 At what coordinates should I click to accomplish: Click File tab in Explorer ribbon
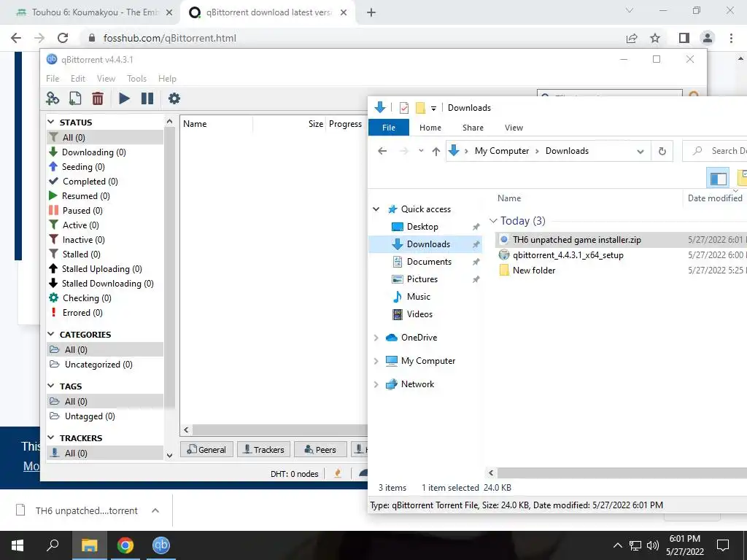click(389, 128)
